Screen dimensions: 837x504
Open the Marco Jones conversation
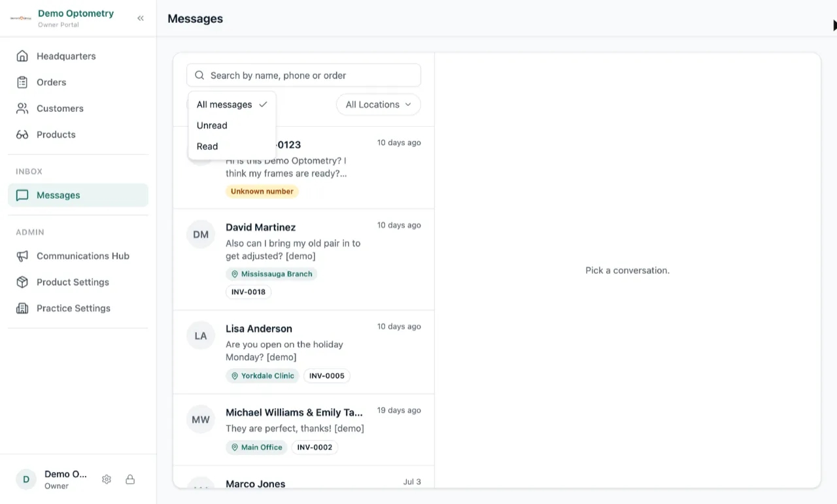click(x=303, y=477)
